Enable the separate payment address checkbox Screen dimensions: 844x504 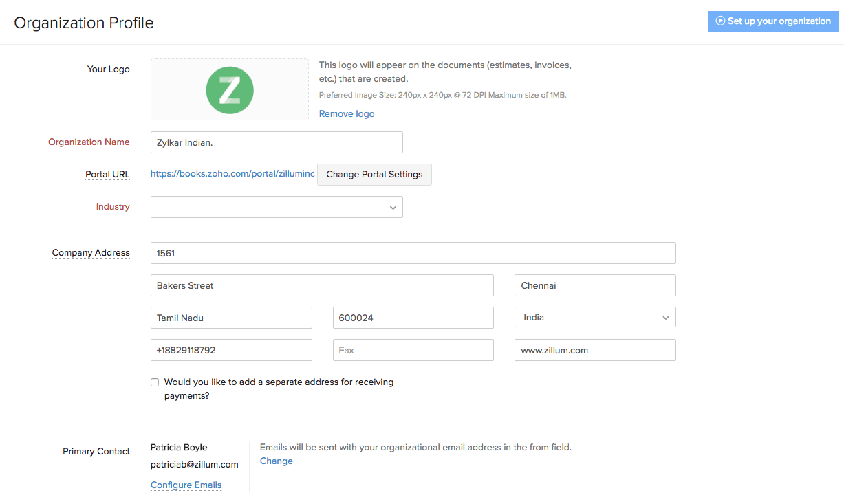(x=155, y=382)
